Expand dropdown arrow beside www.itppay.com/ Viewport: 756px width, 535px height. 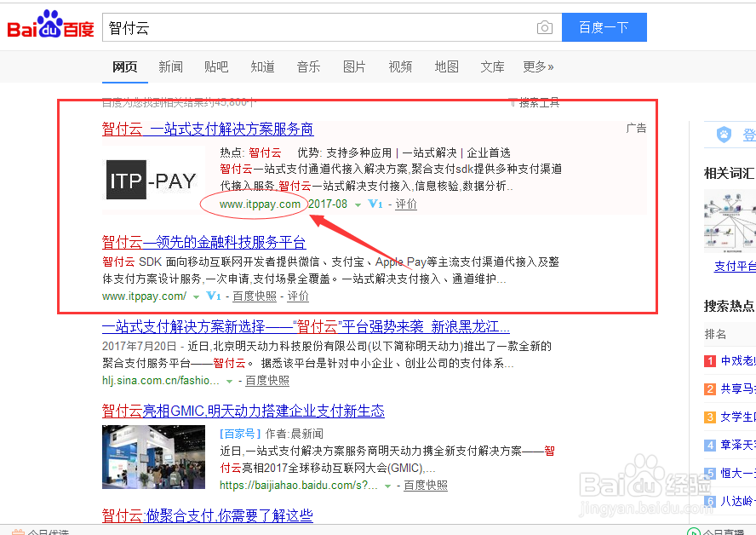pos(196,297)
